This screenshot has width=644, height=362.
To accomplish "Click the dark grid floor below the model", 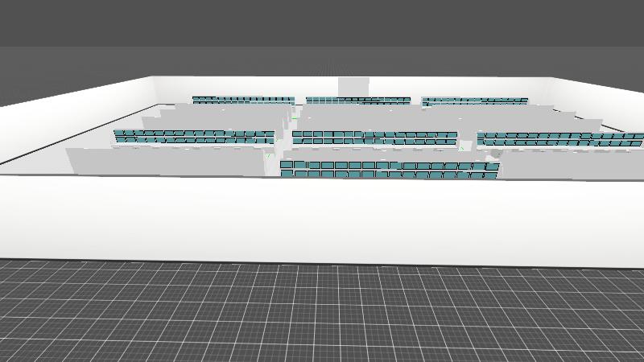I will coord(322,314).
